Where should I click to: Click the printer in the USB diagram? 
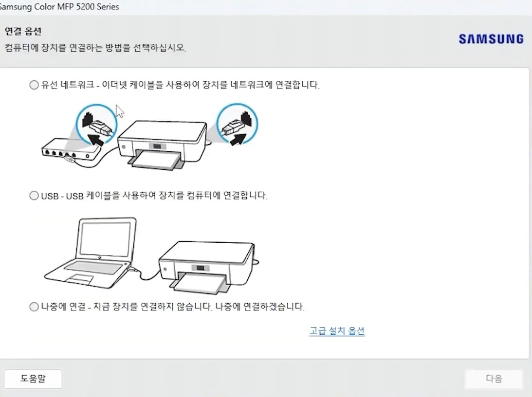pos(208,267)
